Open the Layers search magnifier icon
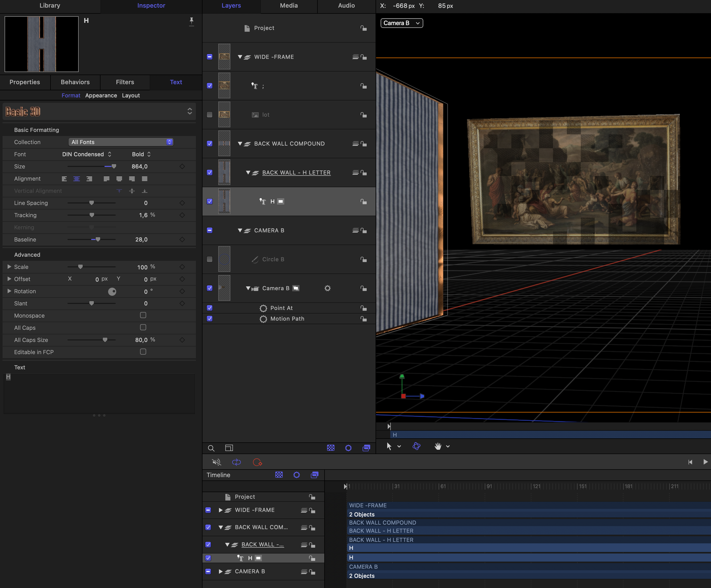The width and height of the screenshot is (711, 588). pyautogui.click(x=211, y=448)
